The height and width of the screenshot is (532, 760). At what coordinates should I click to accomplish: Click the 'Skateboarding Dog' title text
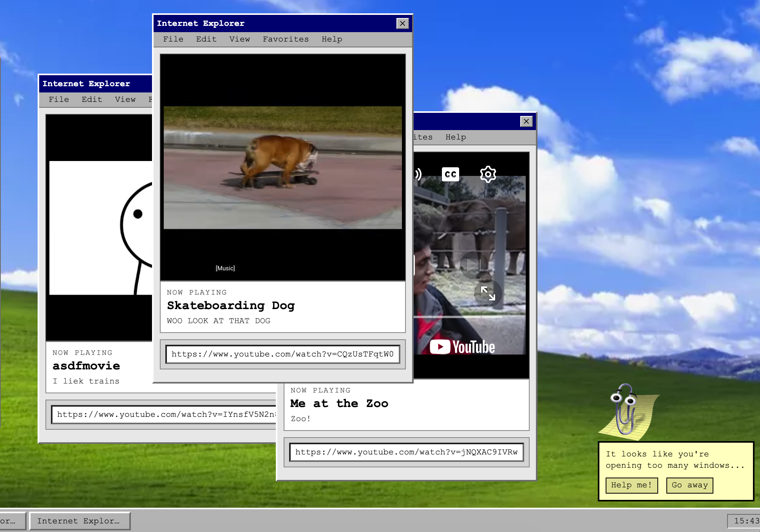coord(231,306)
